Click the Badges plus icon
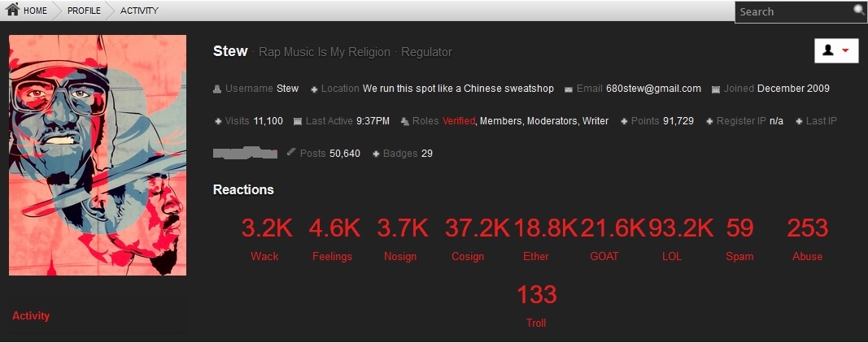This screenshot has width=868, height=343. point(377,154)
